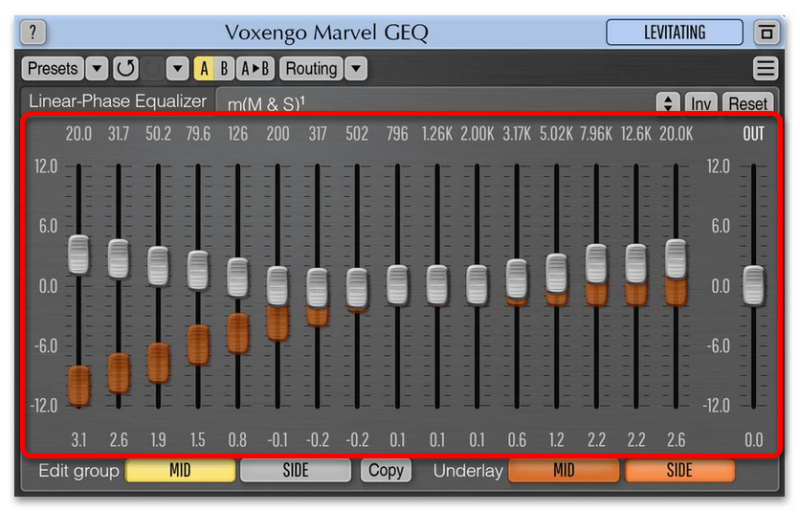Click the 12.6K band fader

coord(636,264)
